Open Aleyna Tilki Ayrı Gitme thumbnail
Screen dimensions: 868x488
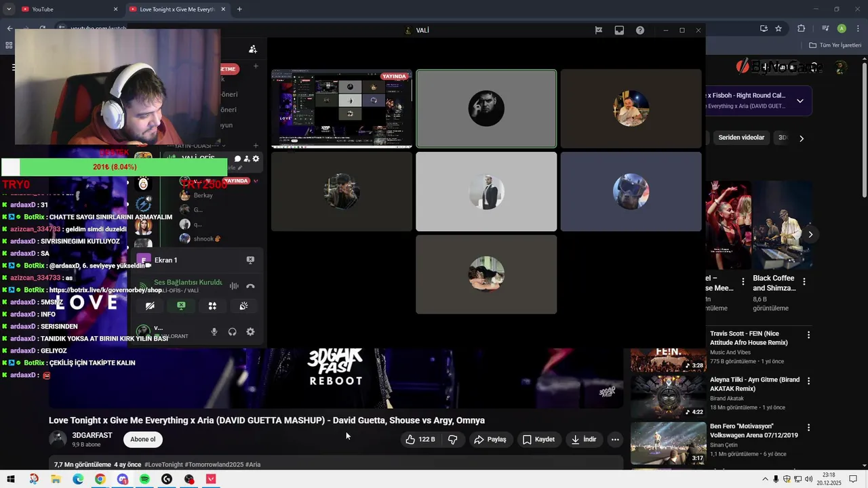[668, 396]
